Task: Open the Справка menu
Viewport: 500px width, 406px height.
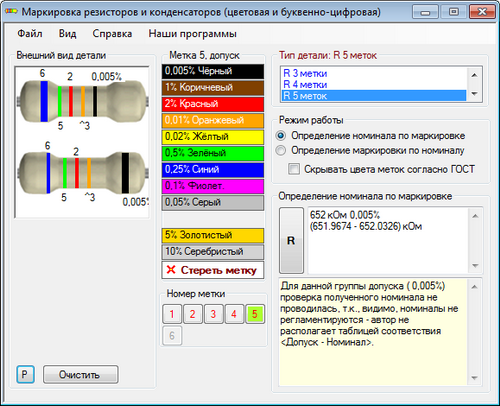Action: [112, 34]
